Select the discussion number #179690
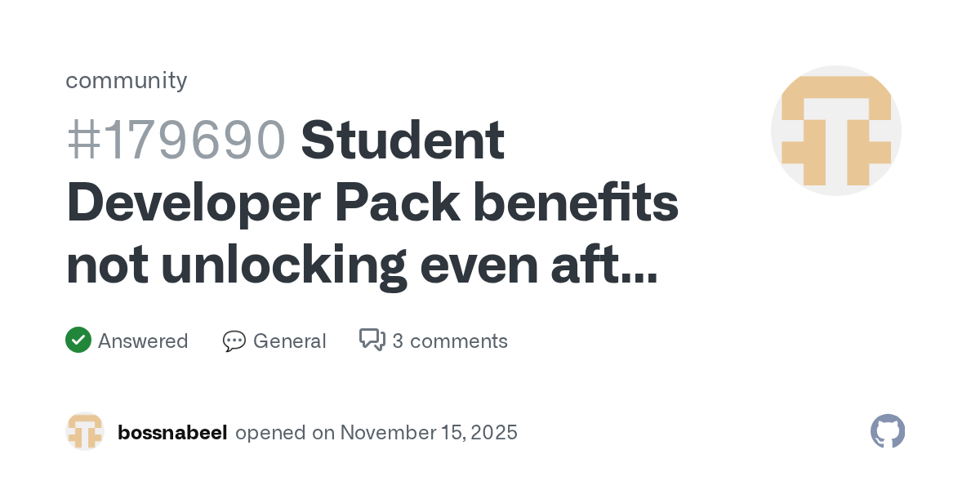The height and width of the screenshot is (490, 980). [x=176, y=140]
